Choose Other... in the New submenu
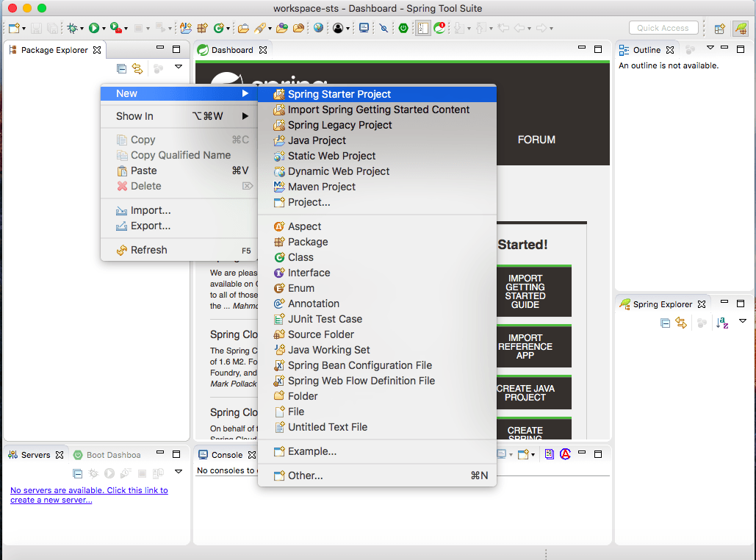This screenshot has height=560, width=756. click(x=377, y=475)
